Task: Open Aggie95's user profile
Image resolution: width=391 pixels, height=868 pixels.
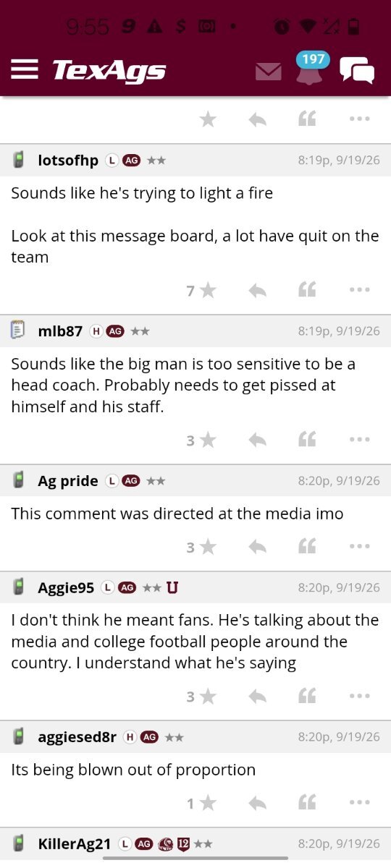Action: (66, 588)
